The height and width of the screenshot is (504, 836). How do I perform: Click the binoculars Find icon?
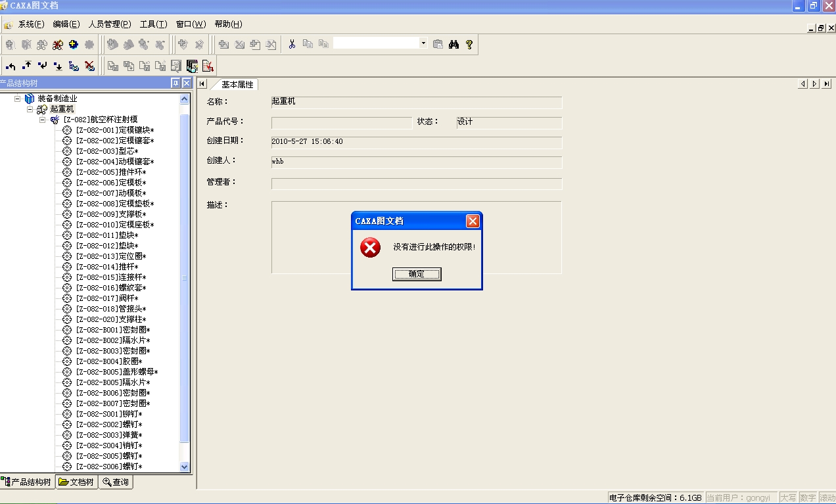pyautogui.click(x=453, y=44)
